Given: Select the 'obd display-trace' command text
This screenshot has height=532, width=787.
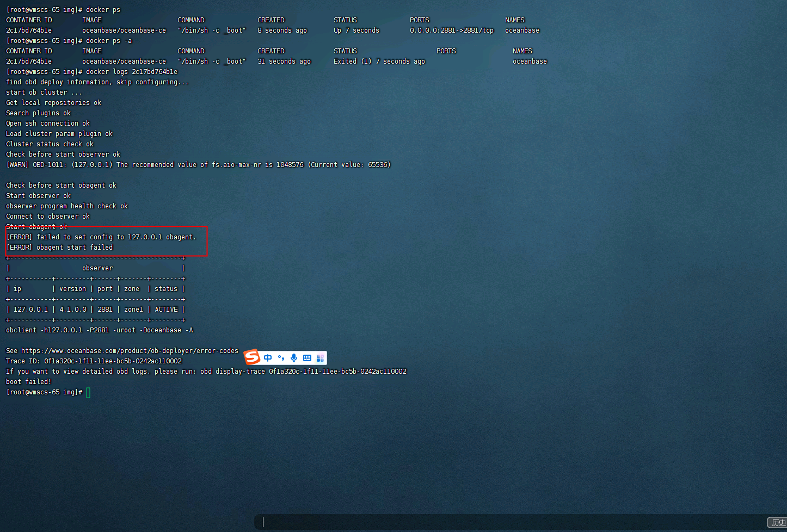Looking at the screenshot, I should 303,372.
